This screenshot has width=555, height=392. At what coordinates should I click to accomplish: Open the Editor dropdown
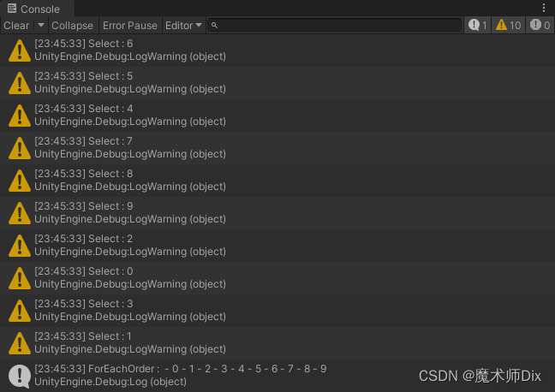(x=183, y=26)
